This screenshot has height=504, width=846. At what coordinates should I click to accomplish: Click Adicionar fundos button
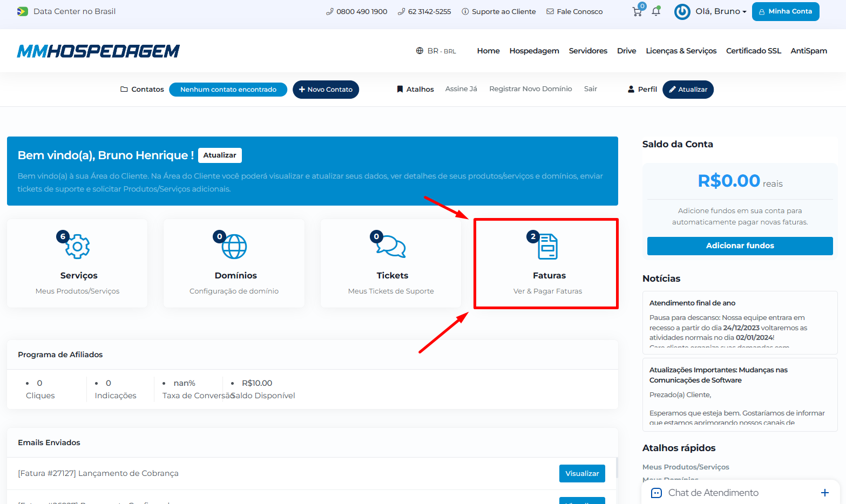point(740,246)
